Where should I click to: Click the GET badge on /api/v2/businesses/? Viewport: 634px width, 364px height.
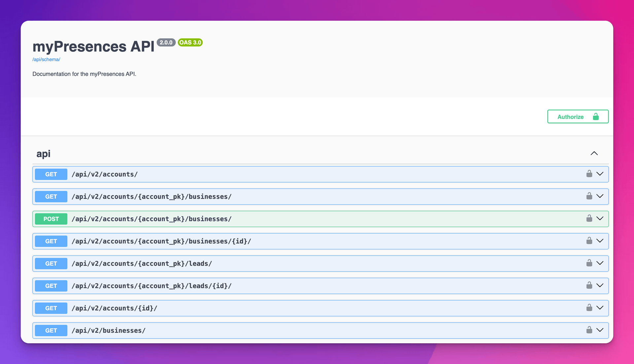(51, 330)
